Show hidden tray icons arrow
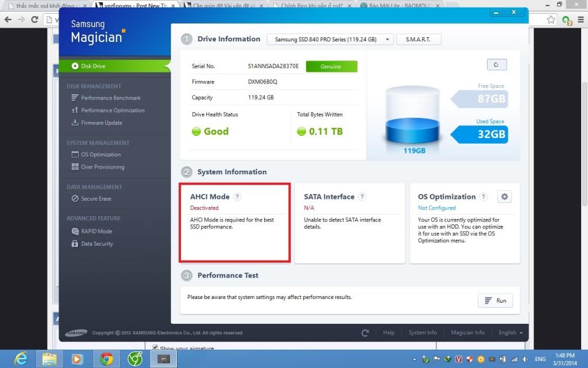588x368 pixels. (x=415, y=359)
